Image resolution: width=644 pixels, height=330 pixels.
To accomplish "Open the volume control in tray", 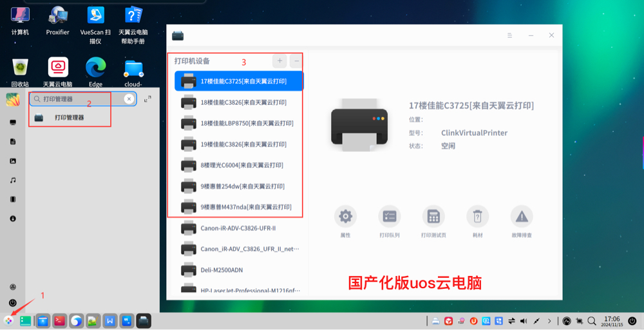I will click(x=524, y=321).
